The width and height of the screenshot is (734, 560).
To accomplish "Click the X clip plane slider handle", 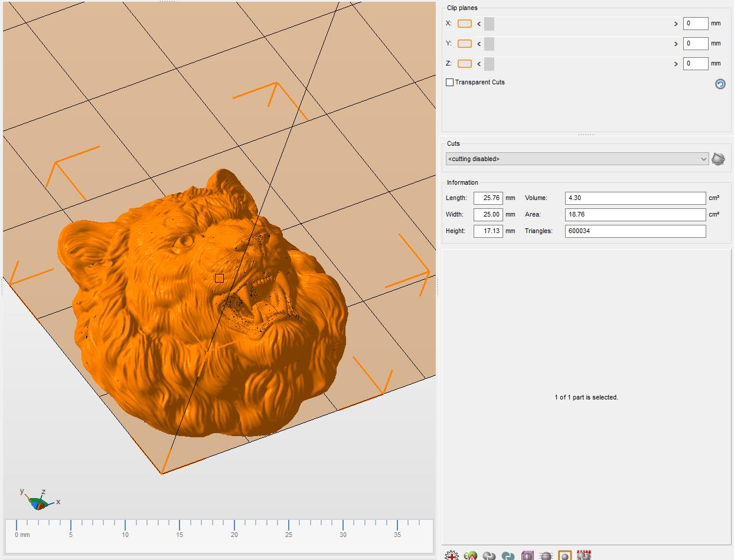I will 489,24.
